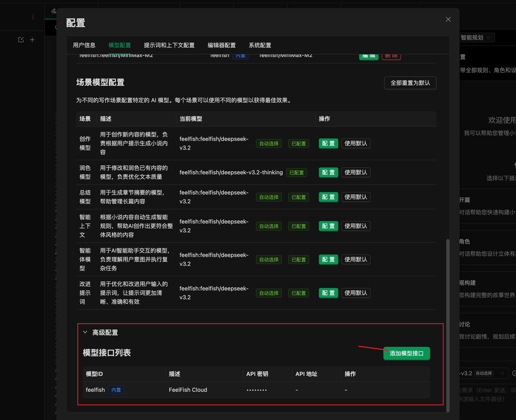Click 全部重置为默认 to reset all scenes

410,83
